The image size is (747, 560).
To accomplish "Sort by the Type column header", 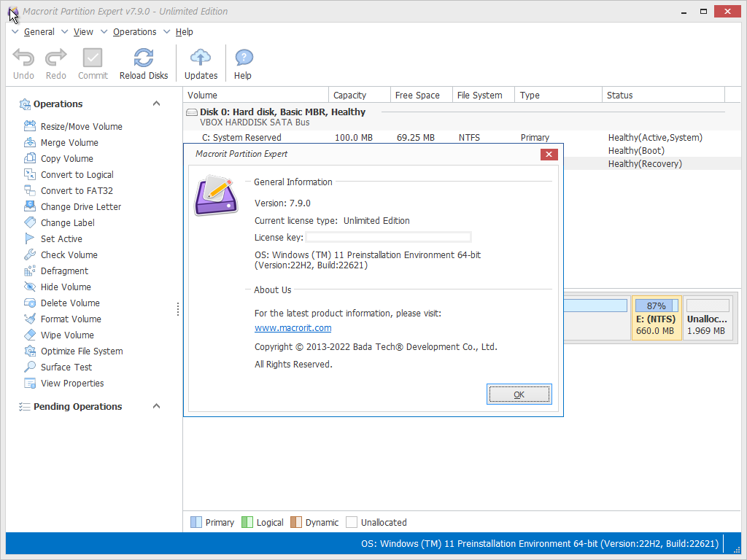I will point(558,96).
